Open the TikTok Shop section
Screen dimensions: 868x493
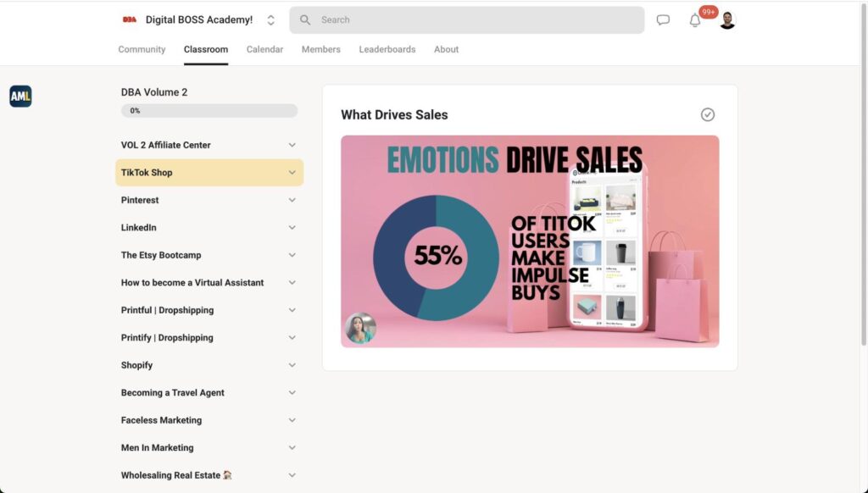point(209,173)
